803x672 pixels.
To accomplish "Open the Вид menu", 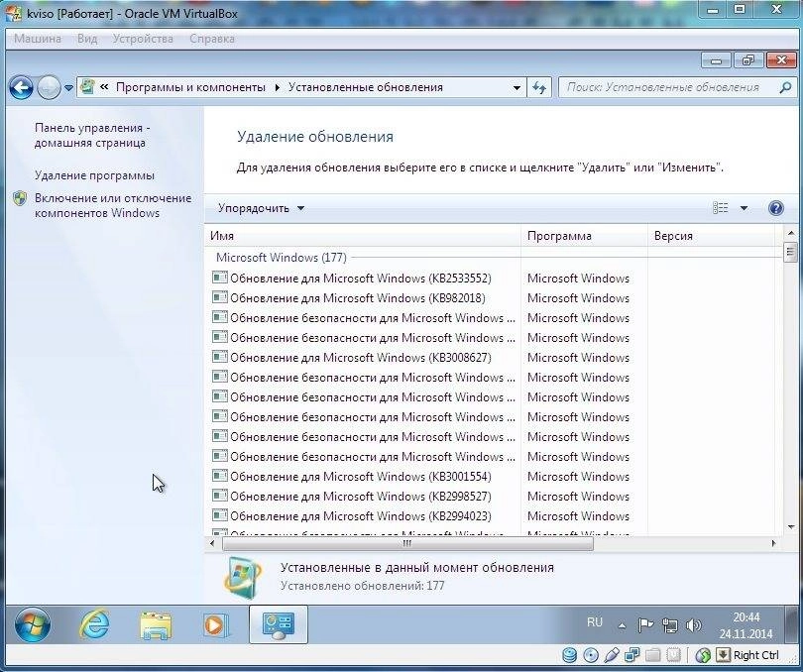I will tap(87, 39).
